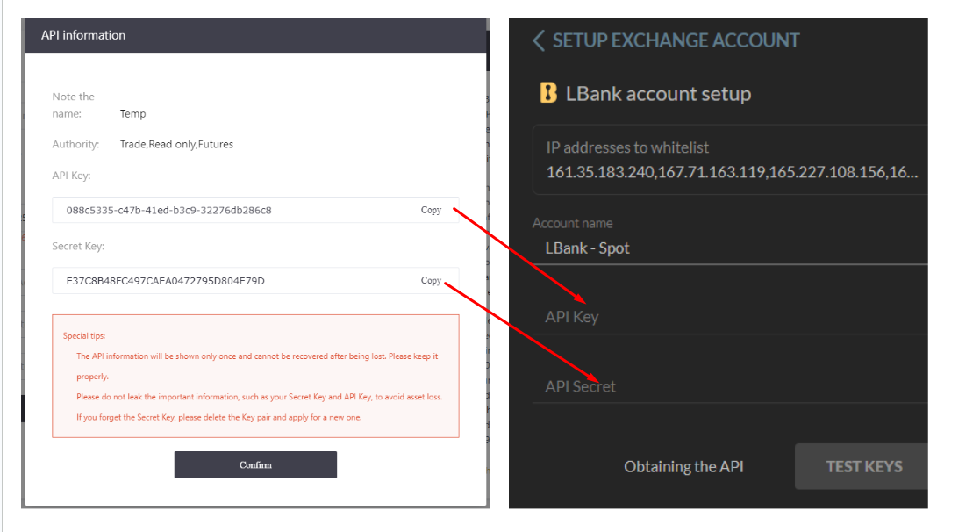Image resolution: width=980 pixels, height=532 pixels.
Task: Click the API Key input field
Action: point(702,317)
